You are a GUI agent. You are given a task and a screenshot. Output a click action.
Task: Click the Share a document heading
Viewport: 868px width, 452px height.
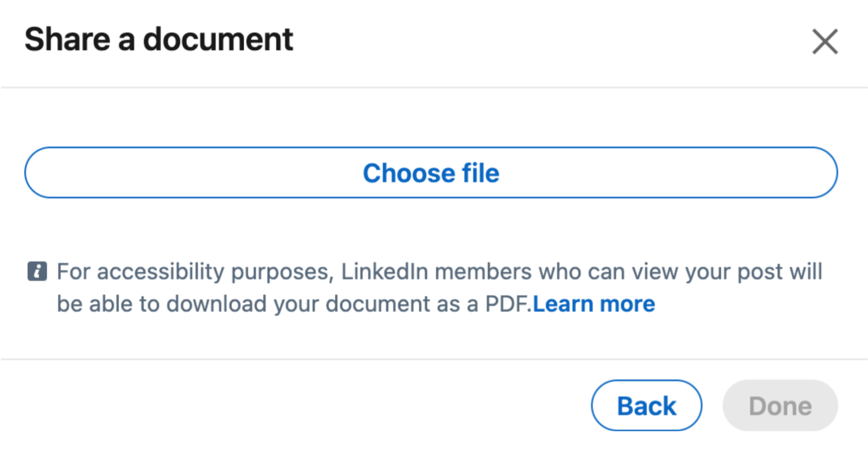pos(159,40)
